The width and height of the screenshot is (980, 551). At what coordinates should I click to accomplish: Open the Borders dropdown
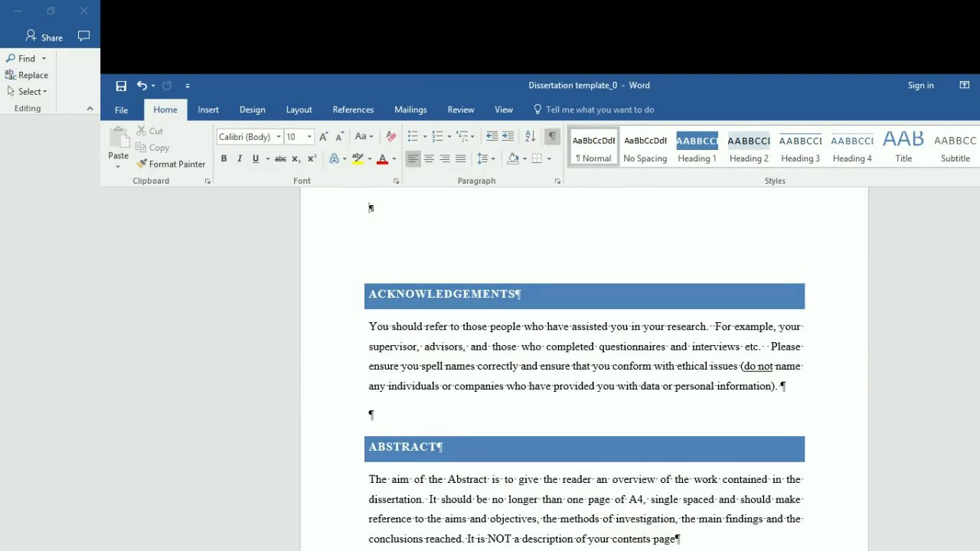pyautogui.click(x=549, y=158)
